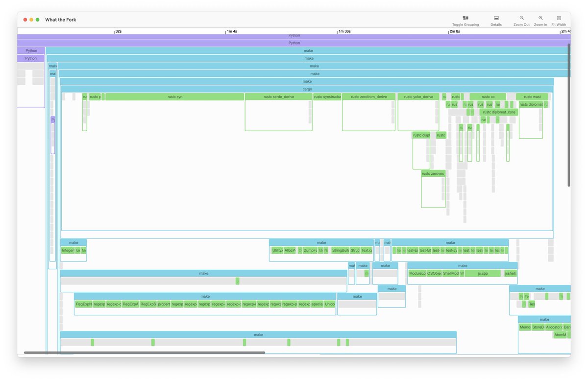Screen dimensions: 588x380
Task: Open the Details panel icon
Action: tap(496, 18)
